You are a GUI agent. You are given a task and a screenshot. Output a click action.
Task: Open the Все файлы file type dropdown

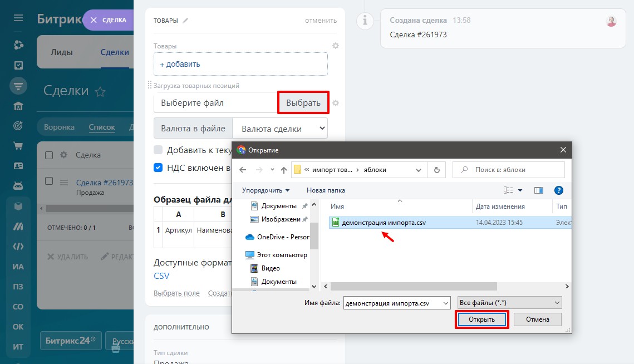509,303
